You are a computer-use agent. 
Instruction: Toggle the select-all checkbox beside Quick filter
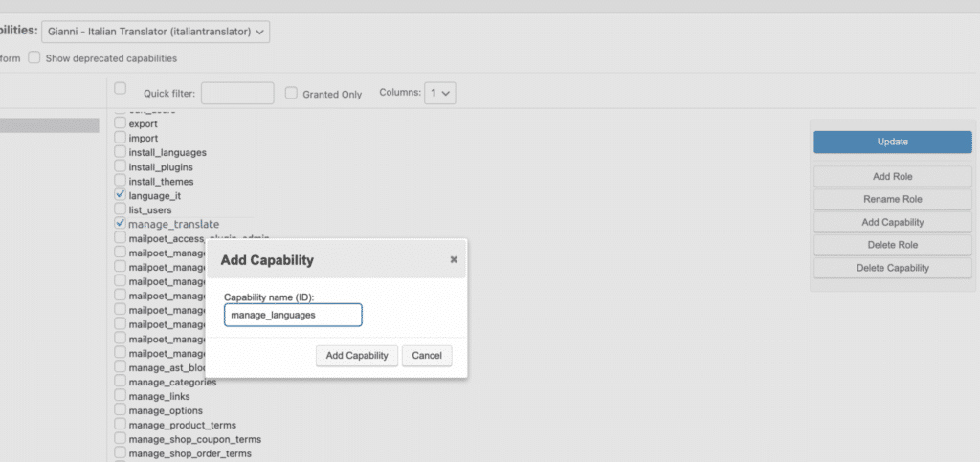click(120, 89)
